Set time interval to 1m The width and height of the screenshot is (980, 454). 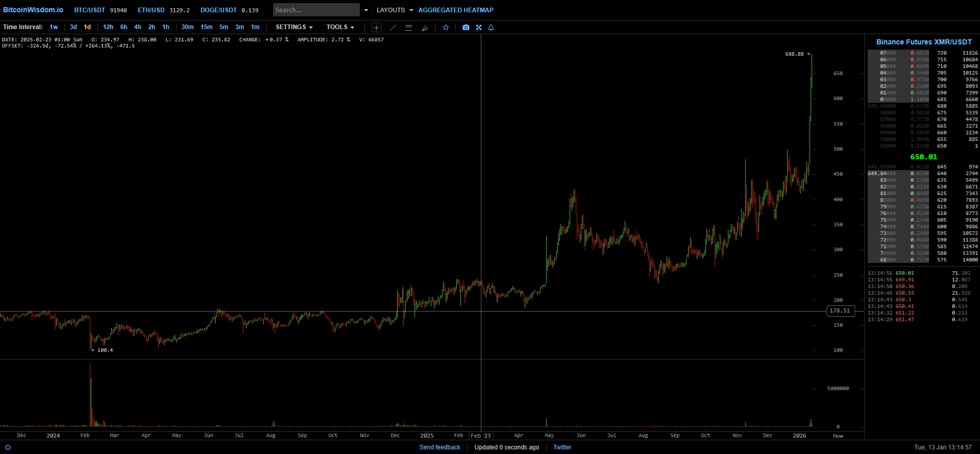(255, 27)
